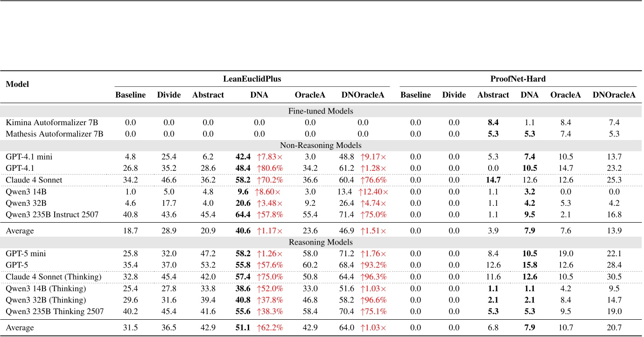Click the Qwen3 235B Instruct 2507 row label
Viewport: 644px width, 337px height.
(52, 215)
